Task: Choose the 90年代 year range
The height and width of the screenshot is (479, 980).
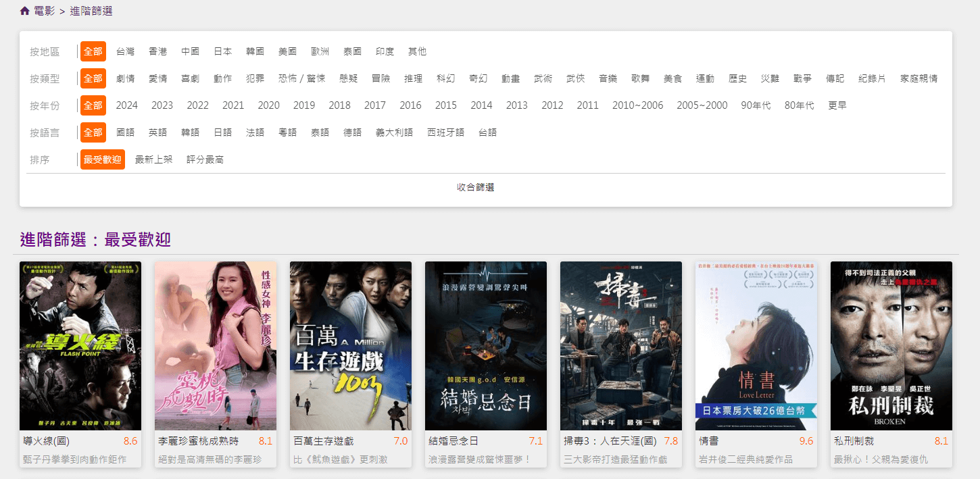Action: tap(756, 105)
